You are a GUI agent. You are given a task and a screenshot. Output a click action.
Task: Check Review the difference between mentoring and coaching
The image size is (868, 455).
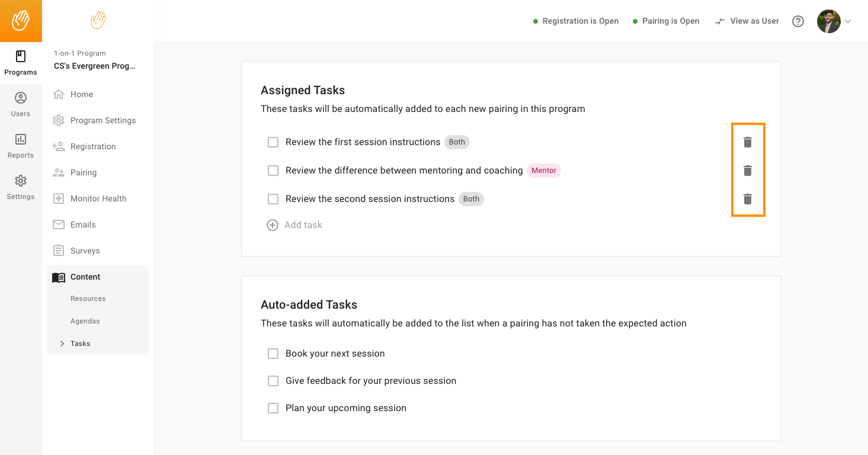point(273,171)
